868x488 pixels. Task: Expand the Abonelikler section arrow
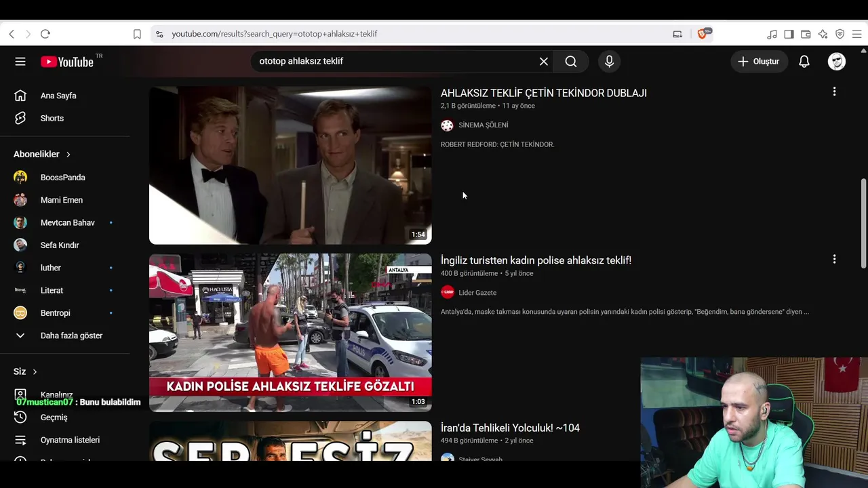[68, 155]
